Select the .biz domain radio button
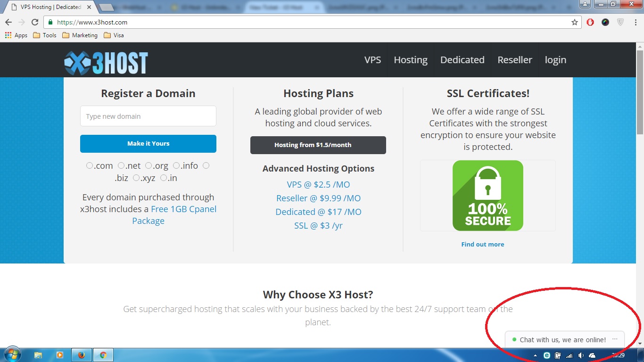 [206, 165]
